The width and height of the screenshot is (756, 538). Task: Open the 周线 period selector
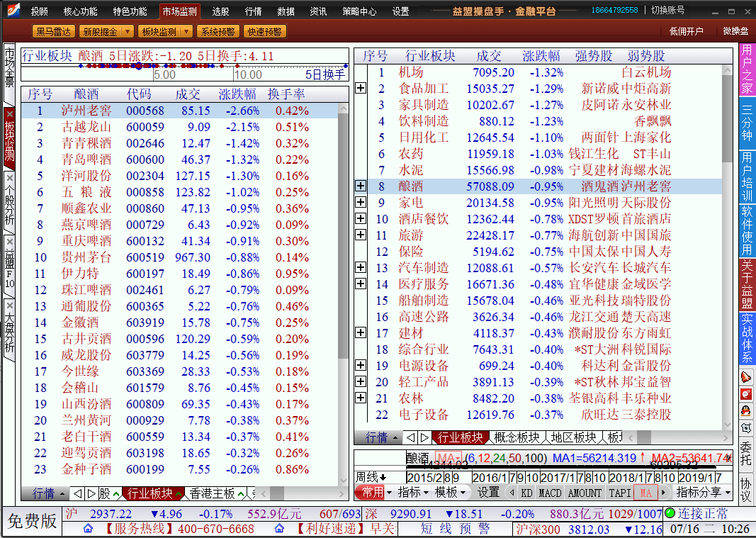371,477
